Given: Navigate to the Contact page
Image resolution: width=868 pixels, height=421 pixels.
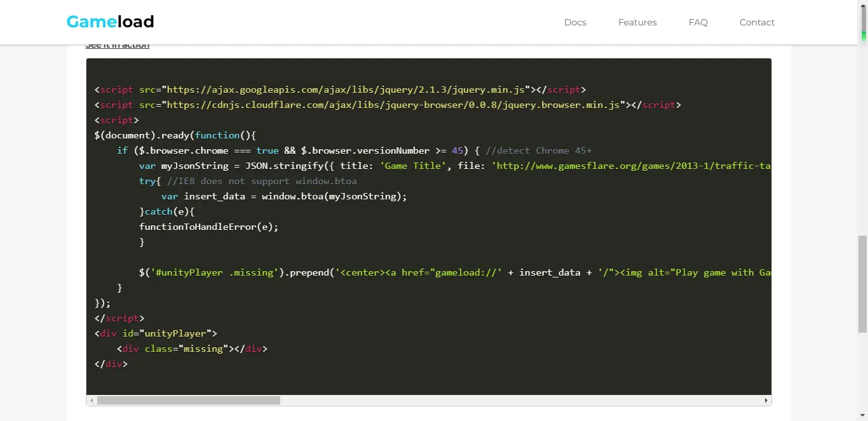Looking at the screenshot, I should point(757,22).
